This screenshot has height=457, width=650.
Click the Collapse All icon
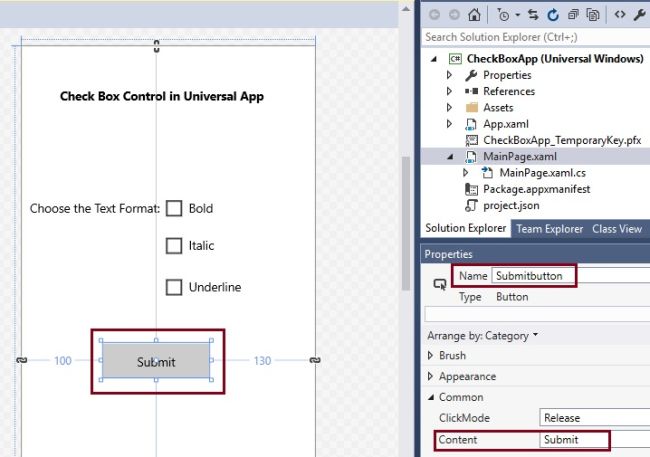573,15
